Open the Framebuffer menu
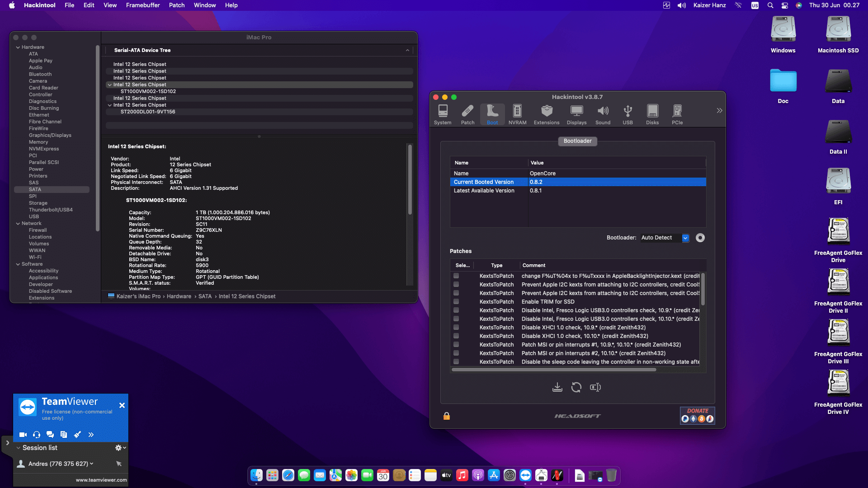Image resolution: width=868 pixels, height=488 pixels. [142, 5]
